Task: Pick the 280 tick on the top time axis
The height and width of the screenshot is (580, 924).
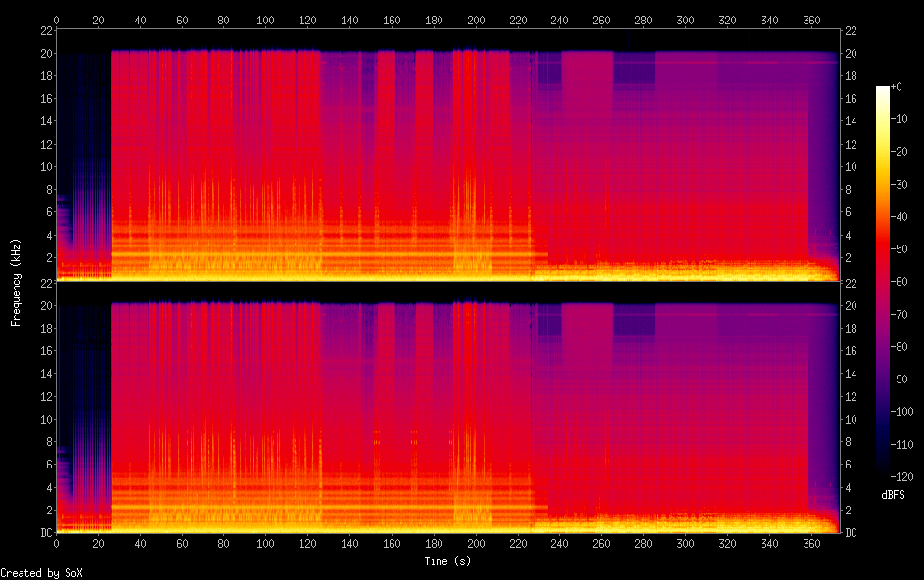Action: coord(643,20)
